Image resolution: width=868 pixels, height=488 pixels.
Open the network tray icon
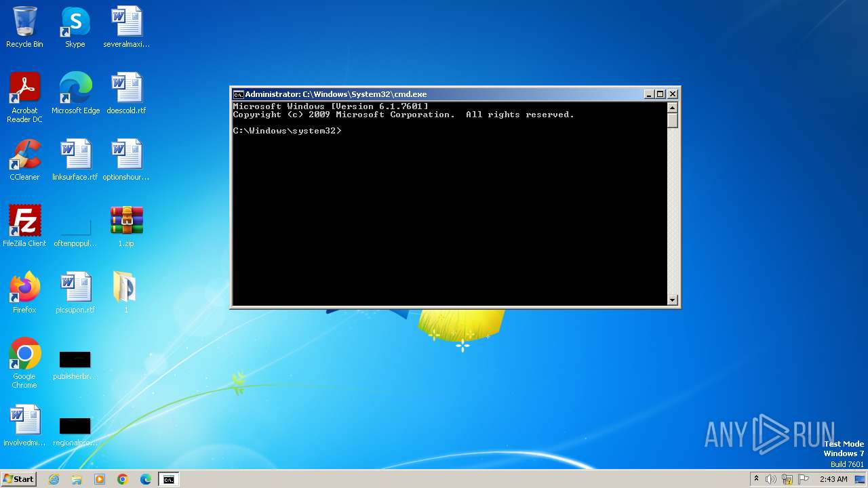click(x=787, y=479)
